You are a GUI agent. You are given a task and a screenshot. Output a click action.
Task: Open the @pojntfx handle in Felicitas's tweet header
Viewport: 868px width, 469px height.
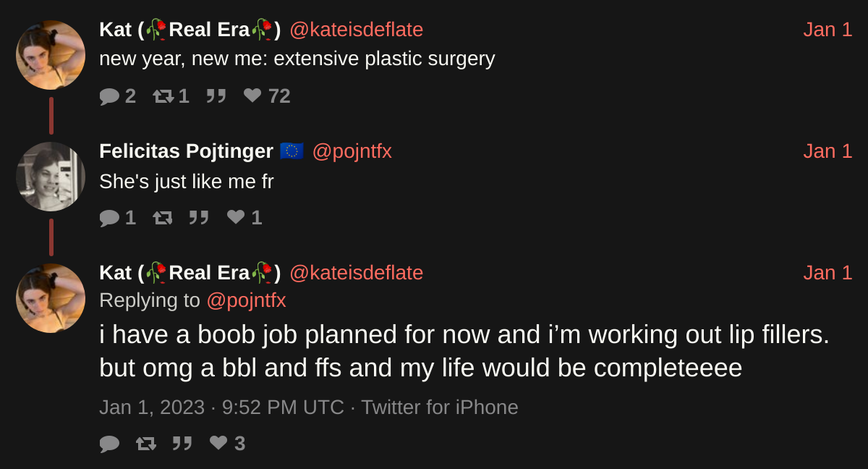pos(352,151)
